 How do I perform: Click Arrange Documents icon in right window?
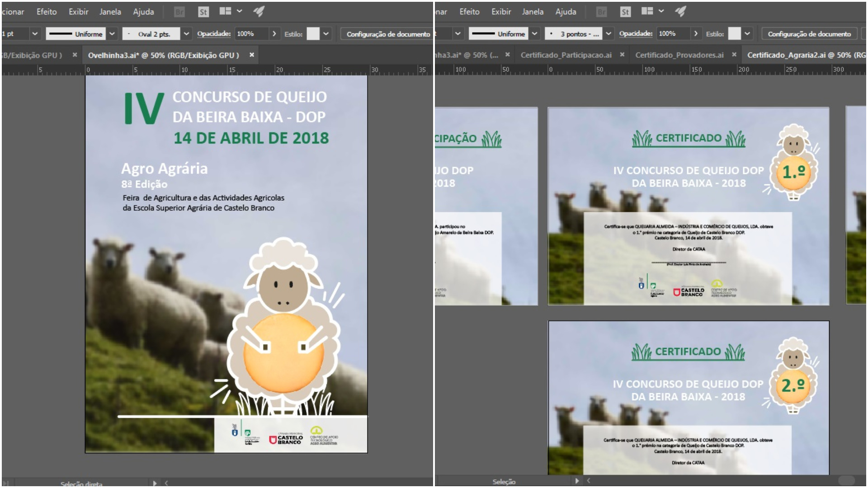(x=647, y=11)
